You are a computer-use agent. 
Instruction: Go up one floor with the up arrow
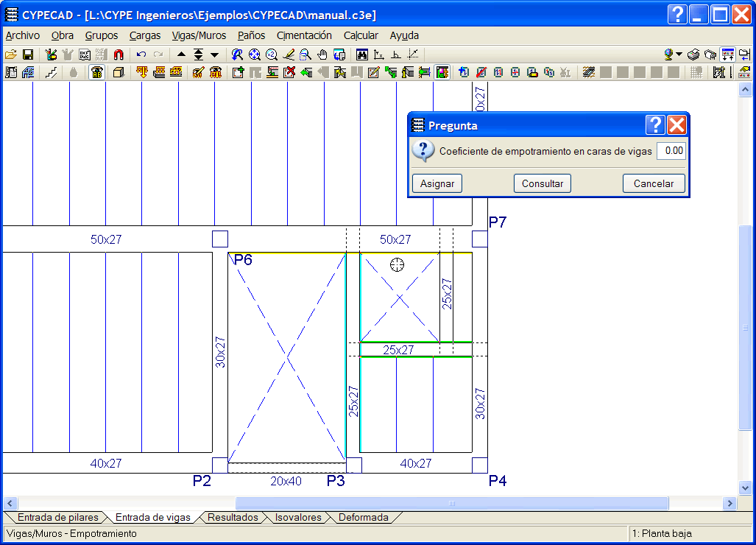(x=181, y=54)
